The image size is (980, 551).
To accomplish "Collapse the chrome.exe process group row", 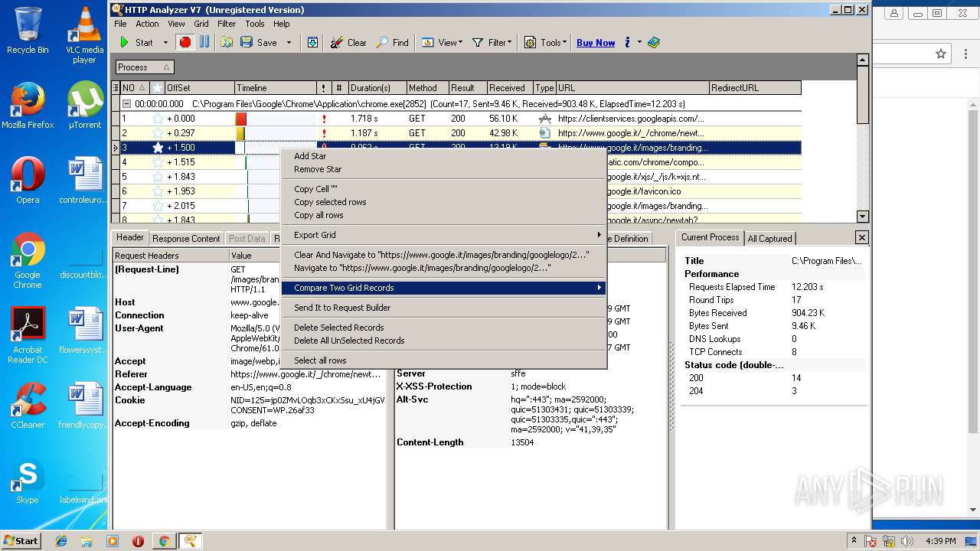I will pyautogui.click(x=127, y=103).
